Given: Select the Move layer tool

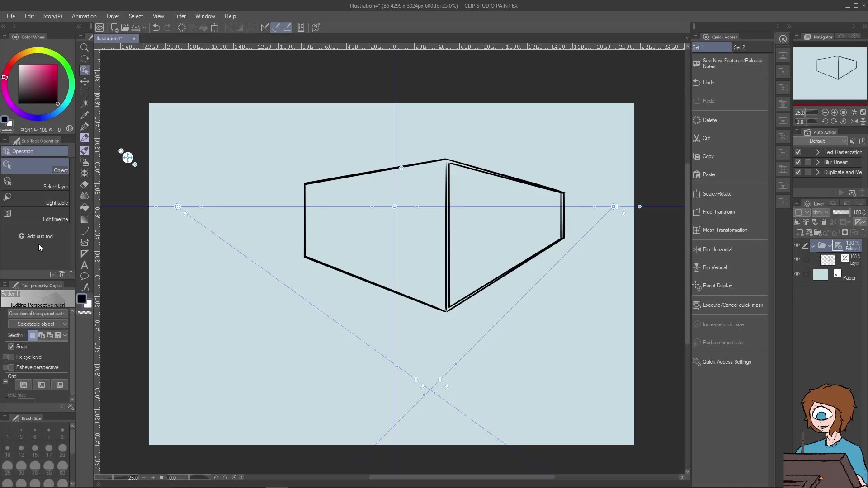Looking at the screenshot, I should [x=85, y=81].
